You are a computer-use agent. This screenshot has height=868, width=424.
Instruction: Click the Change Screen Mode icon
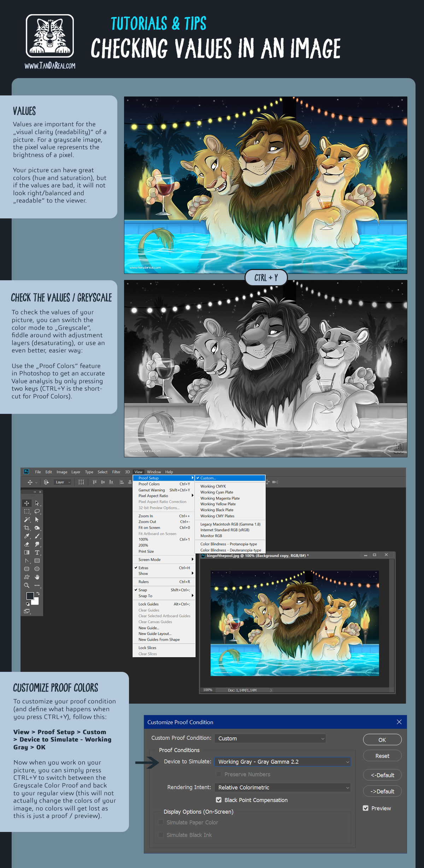click(27, 611)
